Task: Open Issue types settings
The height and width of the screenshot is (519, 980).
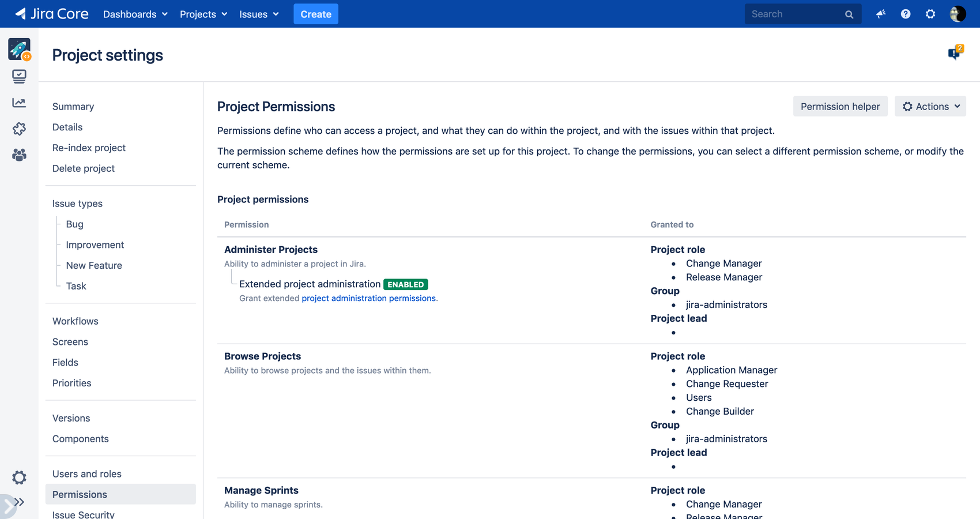Action: point(77,204)
